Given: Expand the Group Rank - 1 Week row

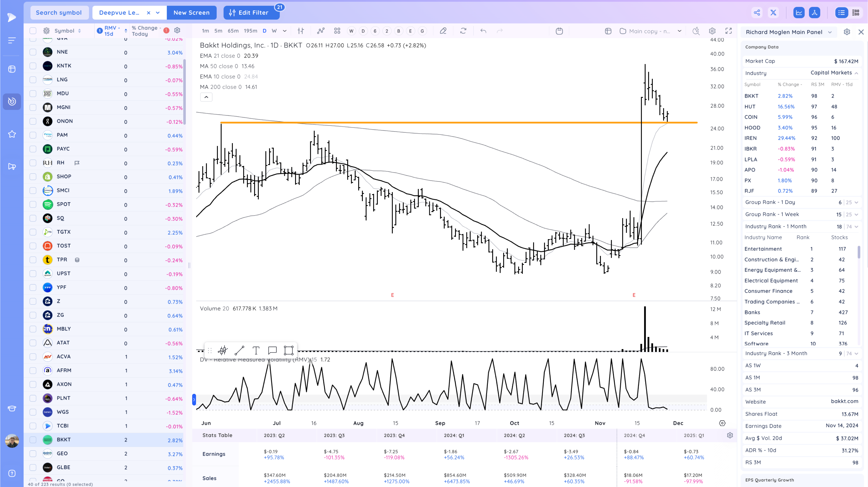Looking at the screenshot, I should coord(856,214).
